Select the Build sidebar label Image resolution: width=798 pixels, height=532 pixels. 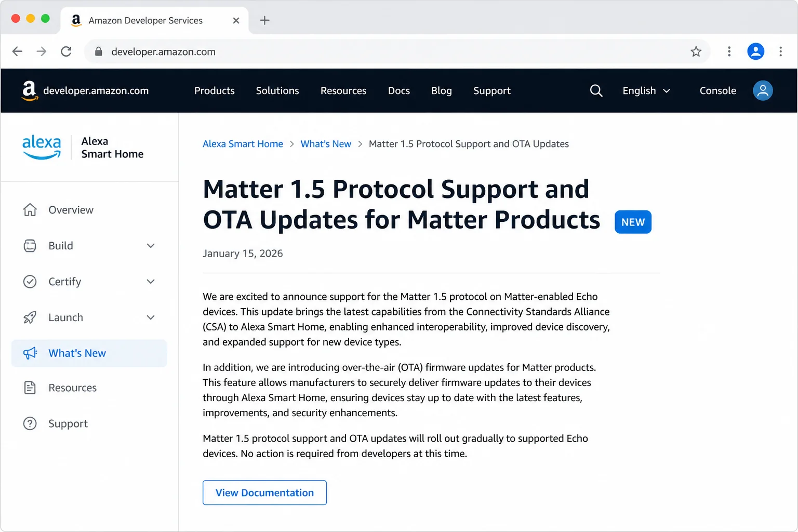click(61, 246)
